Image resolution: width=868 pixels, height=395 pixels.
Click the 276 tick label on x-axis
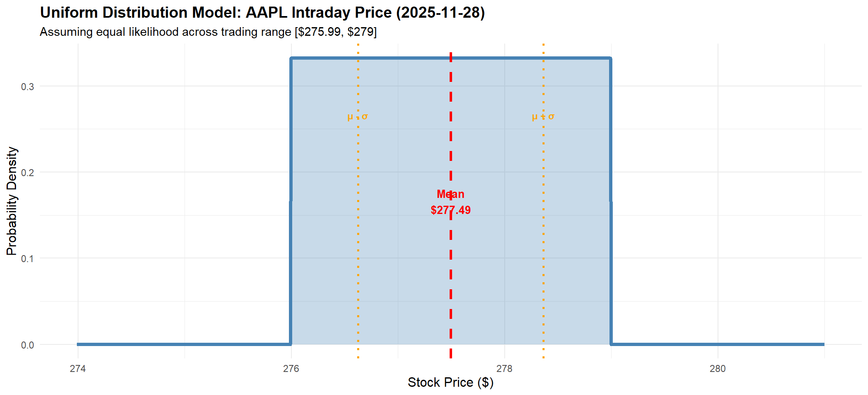pos(291,369)
